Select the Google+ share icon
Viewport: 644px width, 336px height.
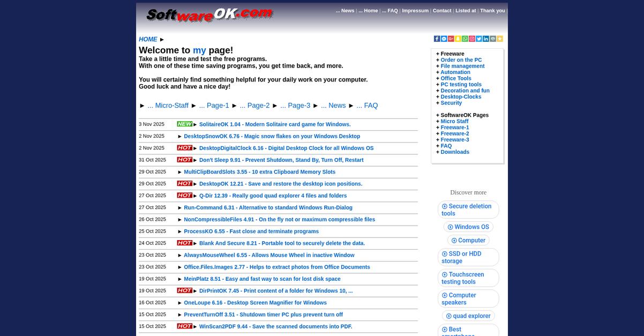point(451,39)
